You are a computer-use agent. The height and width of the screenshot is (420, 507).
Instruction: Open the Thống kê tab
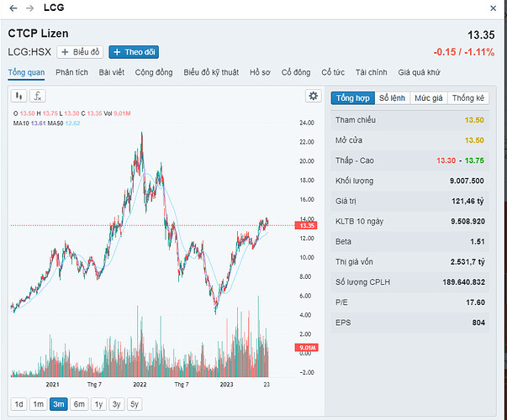tap(468, 97)
